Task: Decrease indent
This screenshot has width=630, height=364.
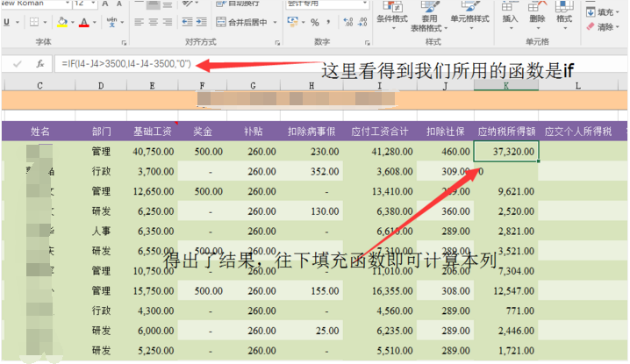Action: tap(187, 22)
